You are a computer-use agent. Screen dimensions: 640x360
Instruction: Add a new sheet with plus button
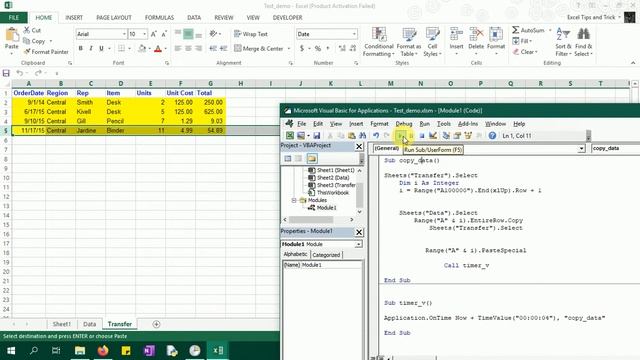[x=156, y=324]
